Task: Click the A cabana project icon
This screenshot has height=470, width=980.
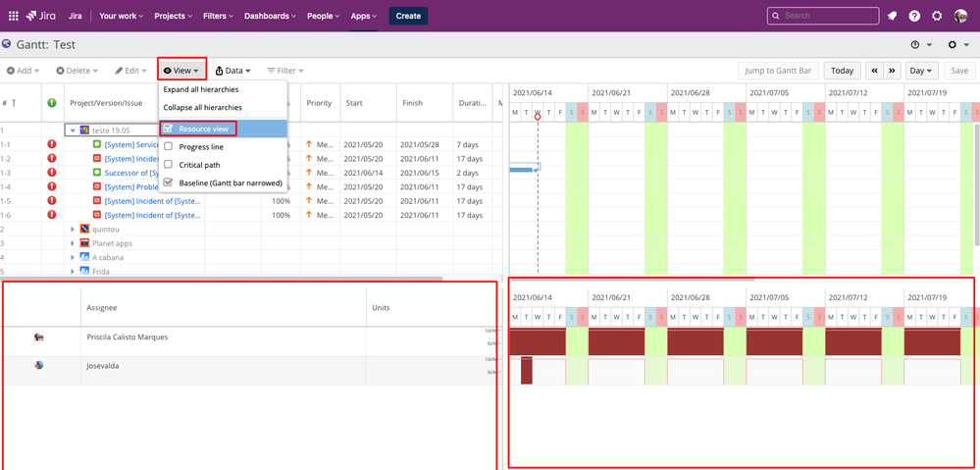Action: [x=84, y=257]
